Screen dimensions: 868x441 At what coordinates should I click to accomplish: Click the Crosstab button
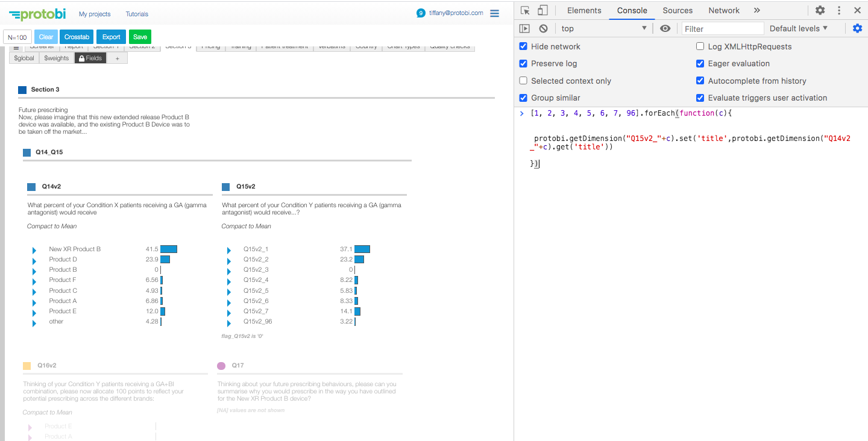point(77,36)
